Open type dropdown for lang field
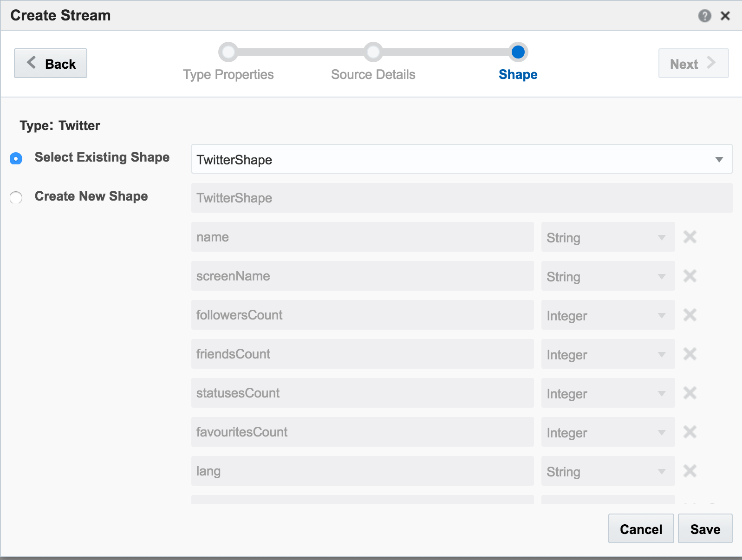This screenshot has width=742, height=560. [607, 471]
